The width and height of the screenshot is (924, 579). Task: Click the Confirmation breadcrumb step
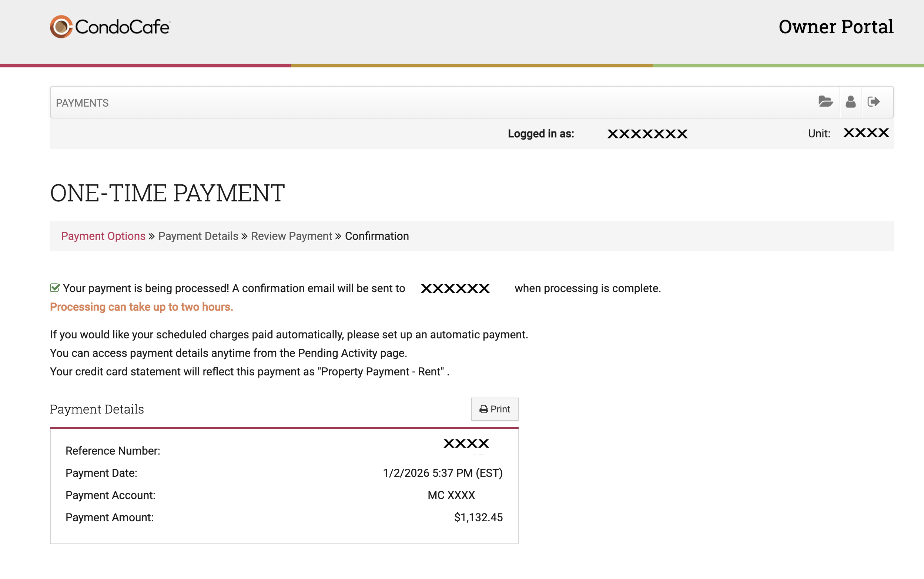pyautogui.click(x=377, y=236)
